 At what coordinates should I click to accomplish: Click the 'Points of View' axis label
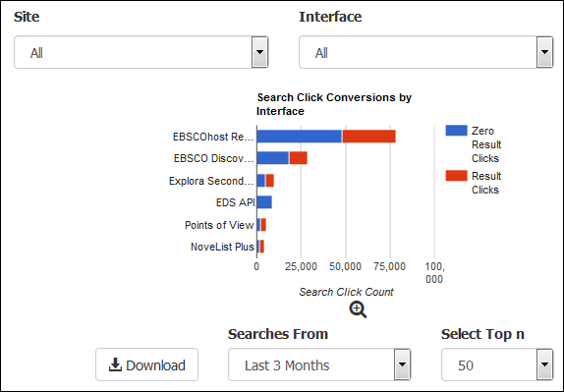coord(219,225)
